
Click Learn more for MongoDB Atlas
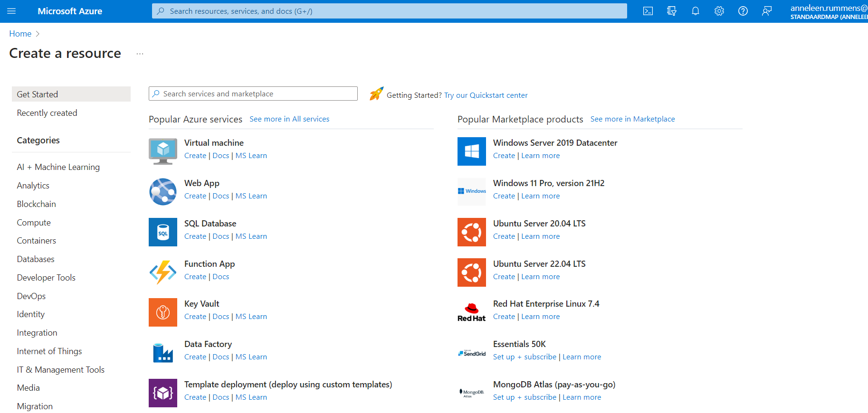(582, 397)
